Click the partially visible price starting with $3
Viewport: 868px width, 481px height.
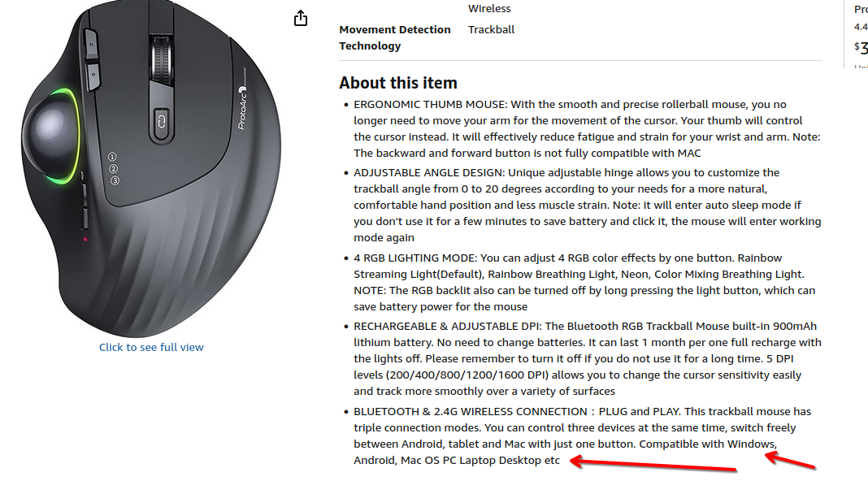[860, 49]
